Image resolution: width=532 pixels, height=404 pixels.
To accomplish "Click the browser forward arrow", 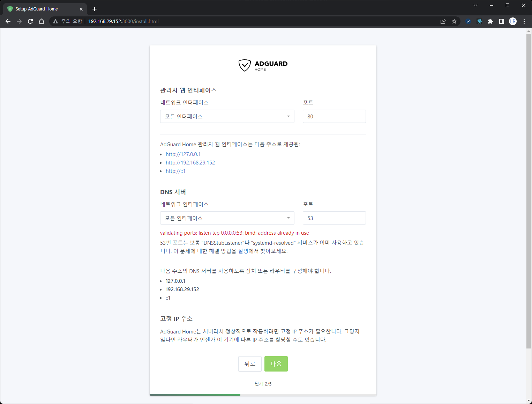I will [x=19, y=21].
